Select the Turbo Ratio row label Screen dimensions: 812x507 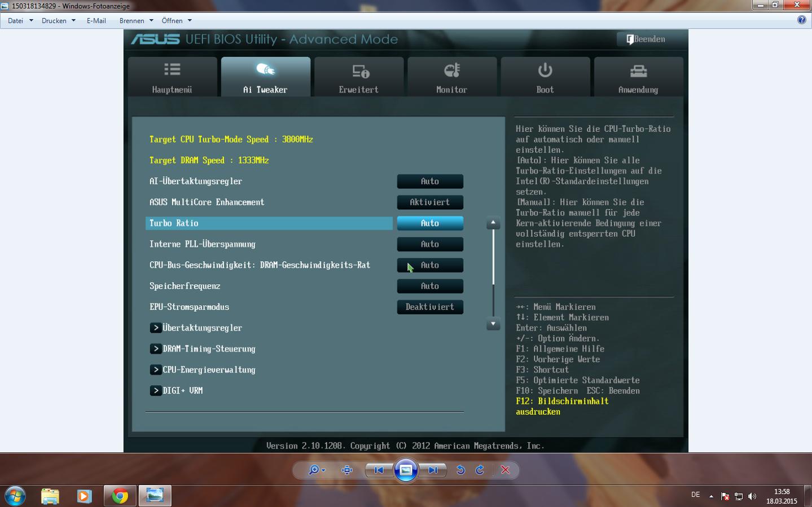tap(174, 223)
